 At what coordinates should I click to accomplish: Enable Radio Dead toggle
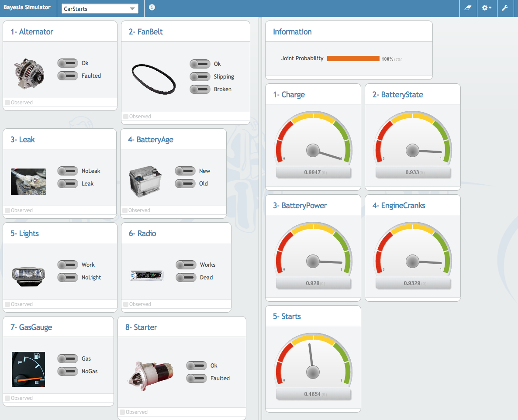point(186,278)
